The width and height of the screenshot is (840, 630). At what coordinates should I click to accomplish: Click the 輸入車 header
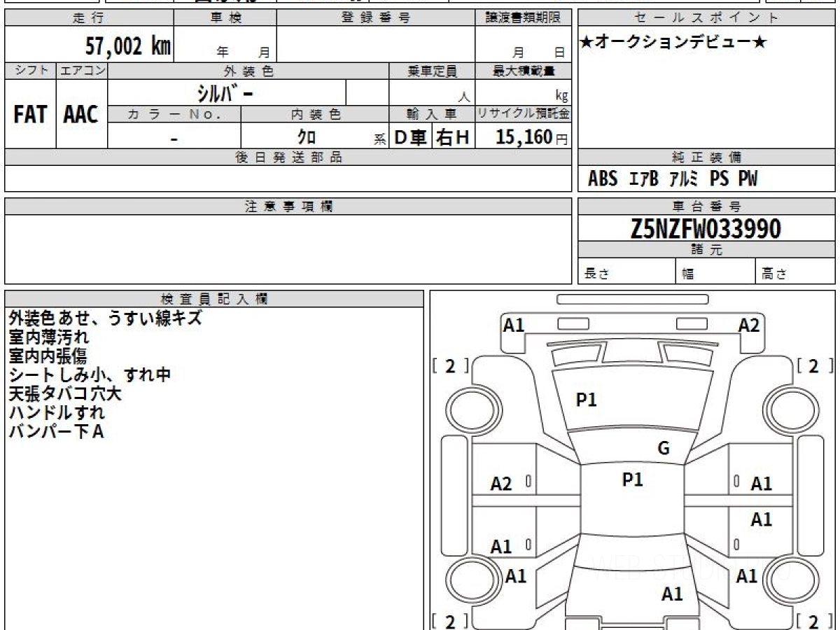[432, 115]
